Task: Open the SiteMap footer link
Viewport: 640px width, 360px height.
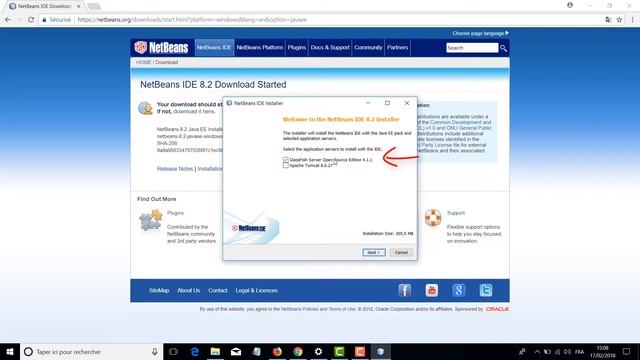Action: [x=159, y=291]
